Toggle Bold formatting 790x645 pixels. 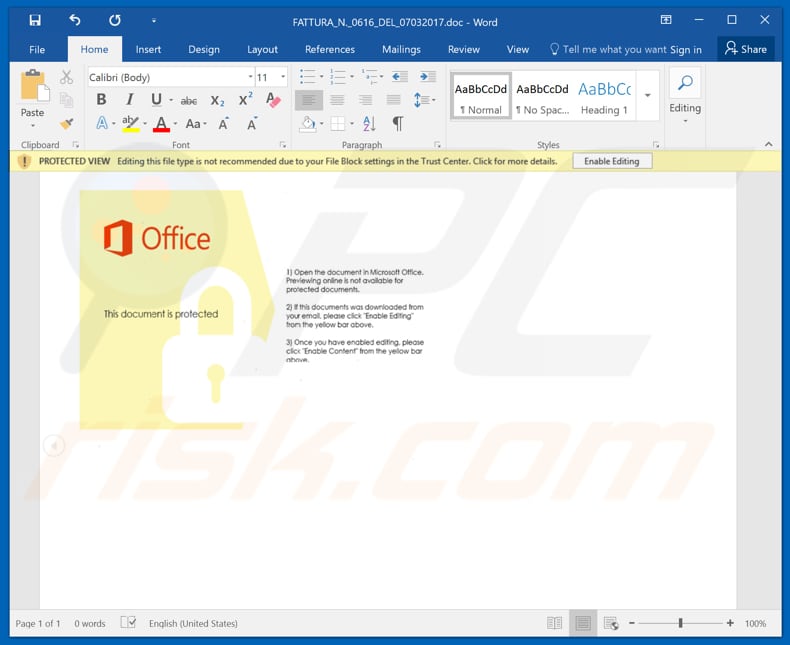point(101,100)
